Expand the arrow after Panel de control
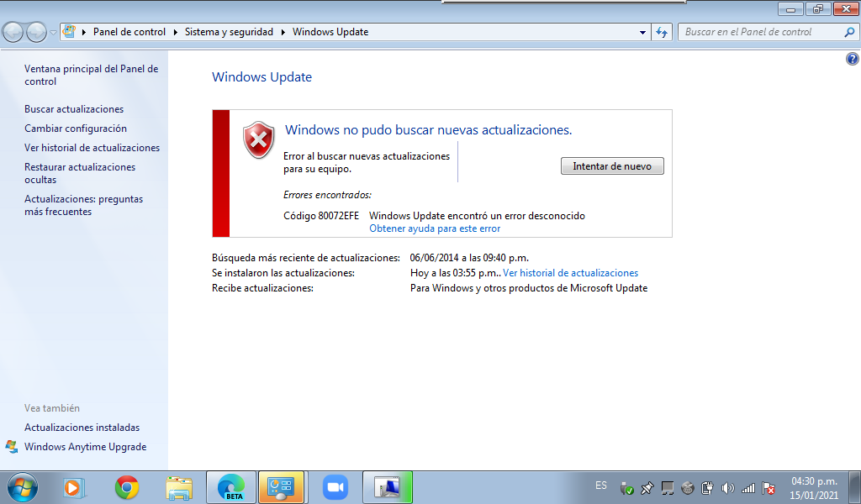 [175, 32]
